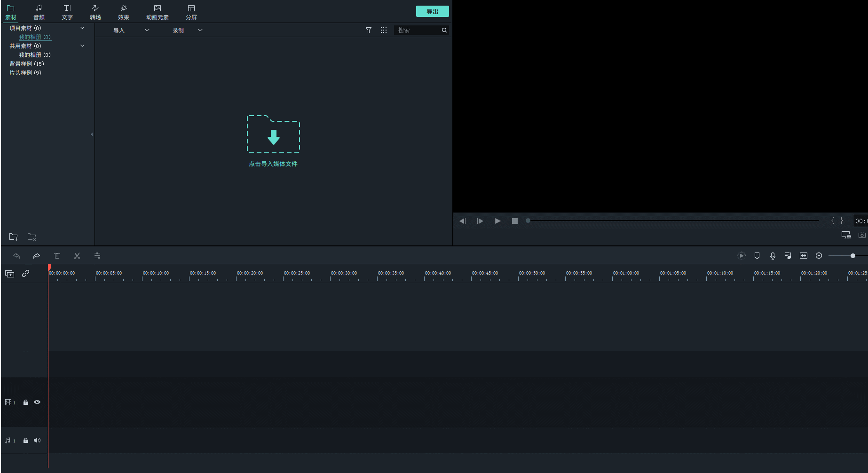This screenshot has height=473, width=868.
Task: Play the preview
Action: point(497,221)
